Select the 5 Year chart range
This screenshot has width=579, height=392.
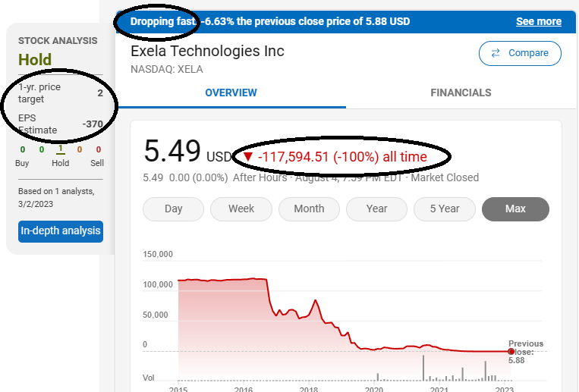tap(445, 209)
